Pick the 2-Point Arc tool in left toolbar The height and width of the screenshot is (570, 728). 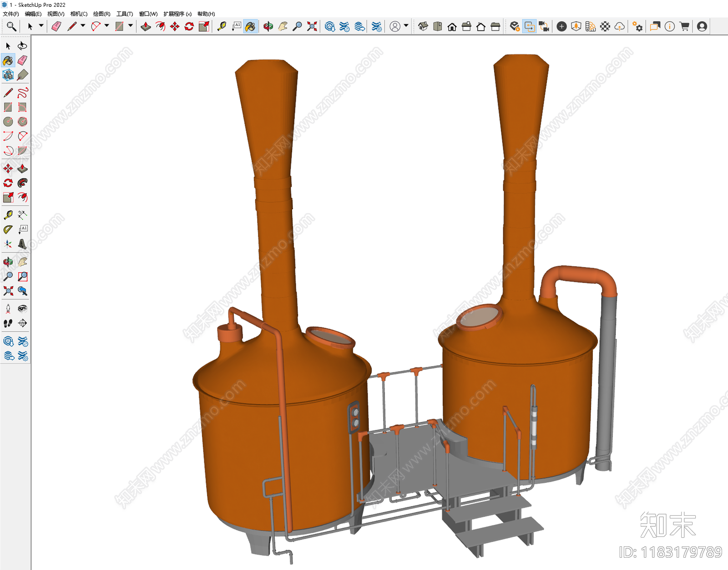click(22, 136)
